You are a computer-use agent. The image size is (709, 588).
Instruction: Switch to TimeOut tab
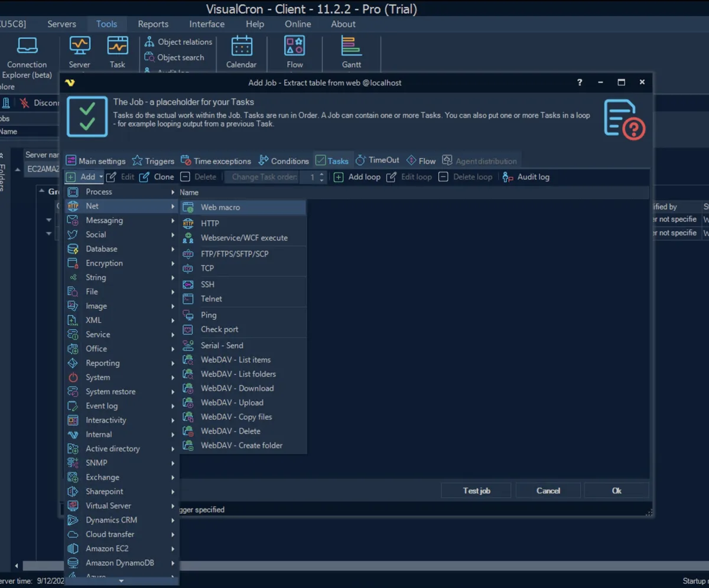[378, 160]
